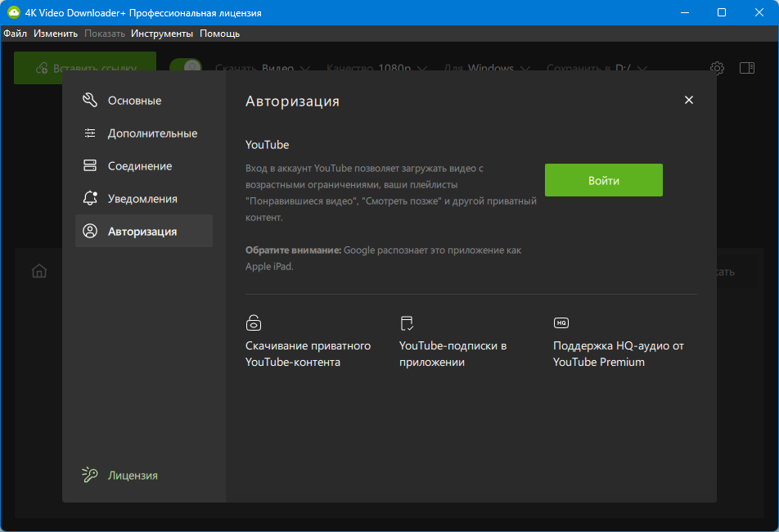Screen dimensions: 779x532
Task: Close the 4K Video Downloader+ window
Action: 759,12
